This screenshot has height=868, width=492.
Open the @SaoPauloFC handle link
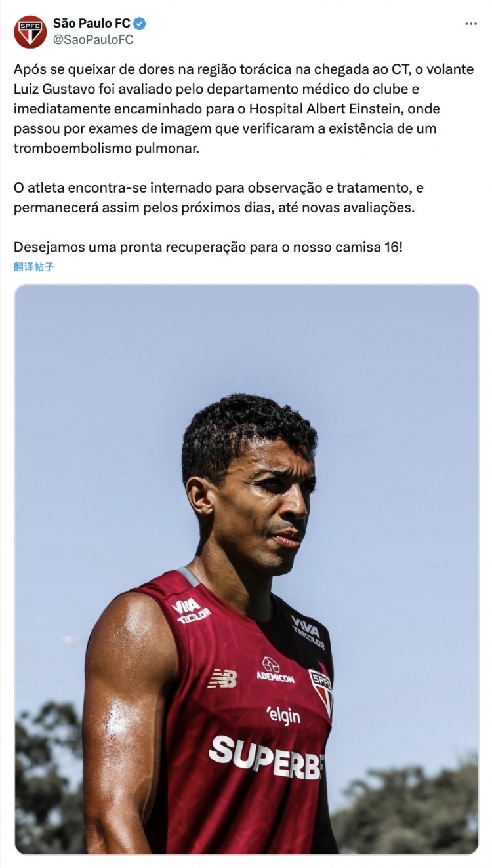93,39
